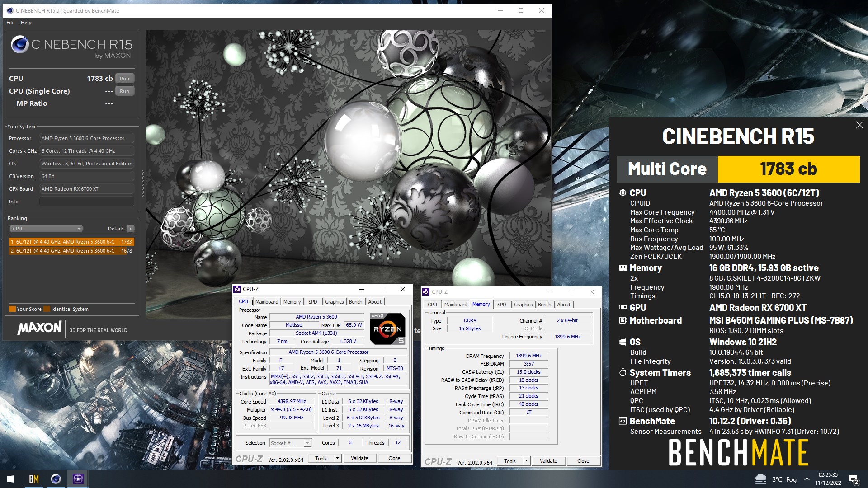Switch to Memory tab in CPU-Z CPU window
Viewport: 868px width, 488px height.
tap(292, 302)
